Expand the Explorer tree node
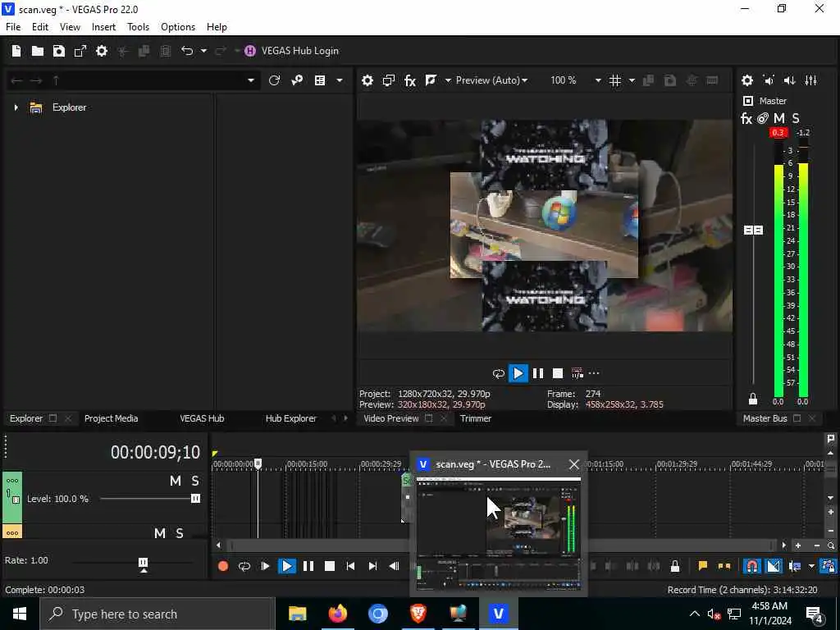This screenshot has height=630, width=840. [16, 107]
